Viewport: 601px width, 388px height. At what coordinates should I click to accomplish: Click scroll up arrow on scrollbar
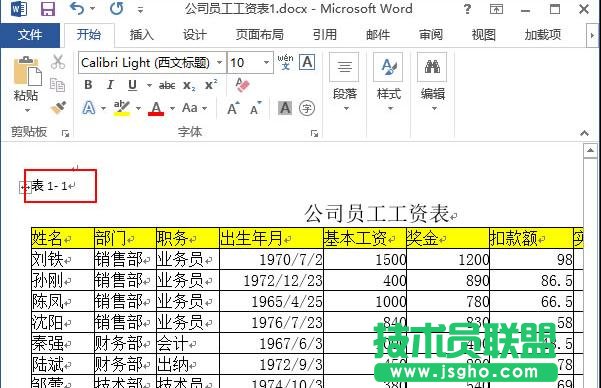[590, 151]
